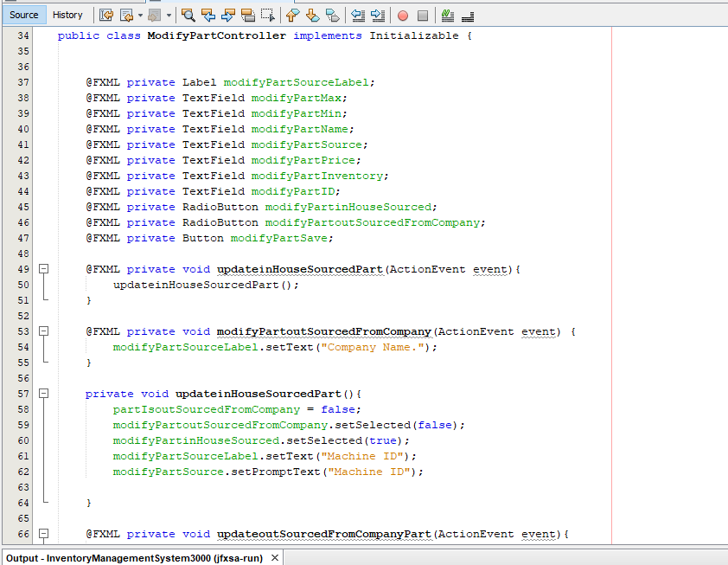Viewport: 728px width, 565px height.
Task: Click the Toggle Bookmark icon
Action: coord(332,16)
